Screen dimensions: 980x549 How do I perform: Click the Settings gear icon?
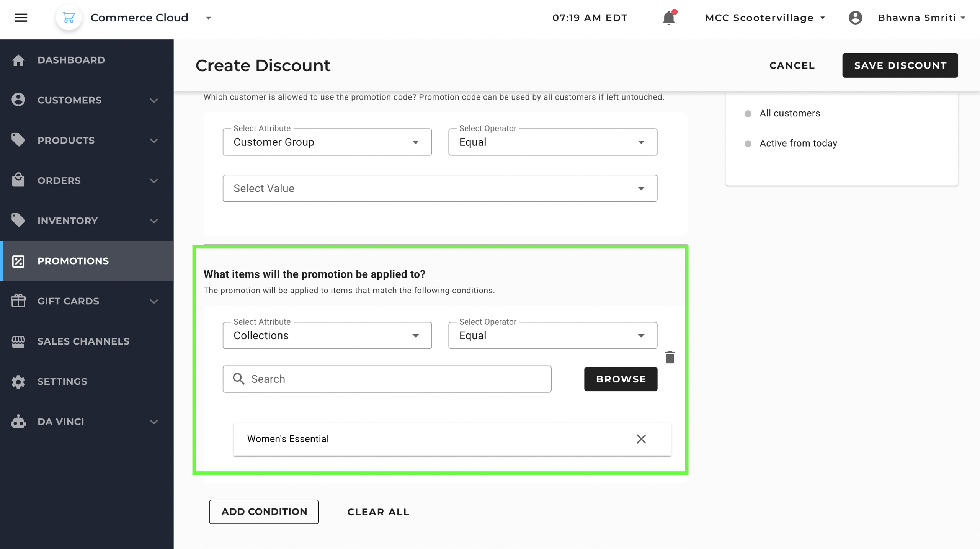(18, 381)
